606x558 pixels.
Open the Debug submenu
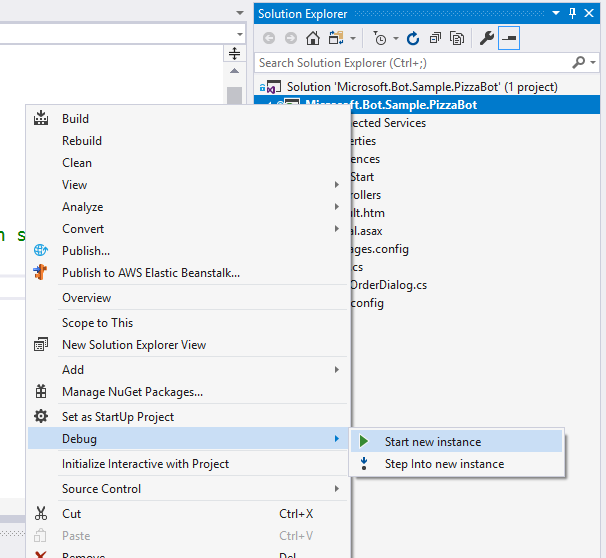187,439
